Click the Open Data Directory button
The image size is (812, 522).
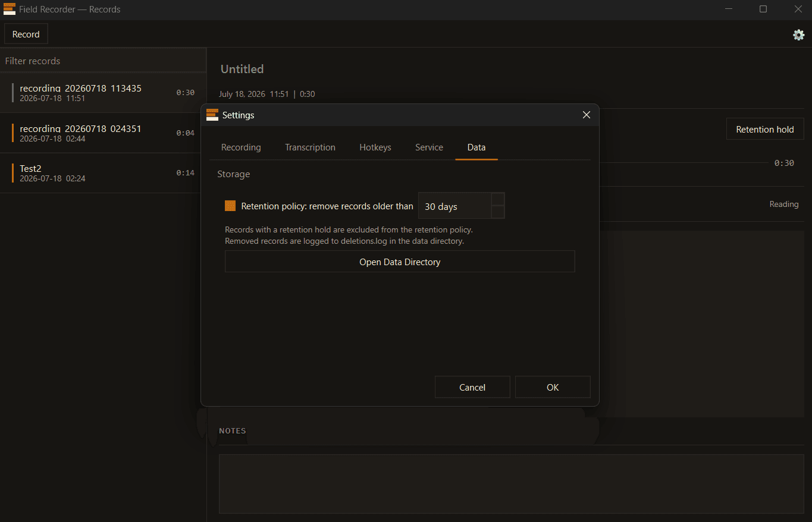coord(400,262)
